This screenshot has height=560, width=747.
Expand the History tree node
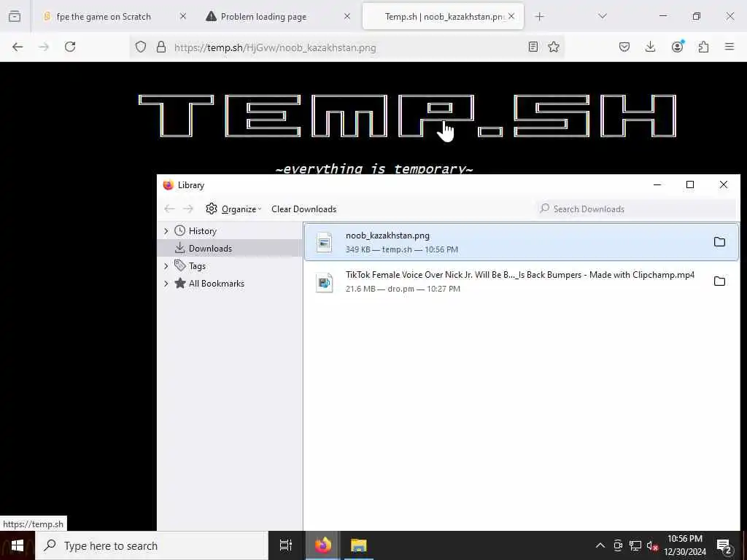pyautogui.click(x=166, y=231)
